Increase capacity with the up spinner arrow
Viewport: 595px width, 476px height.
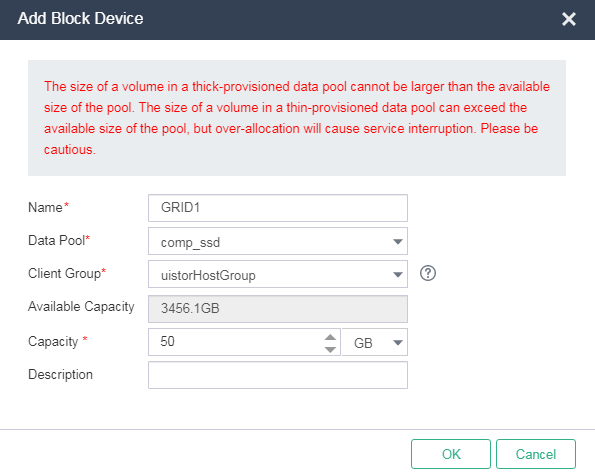(331, 337)
